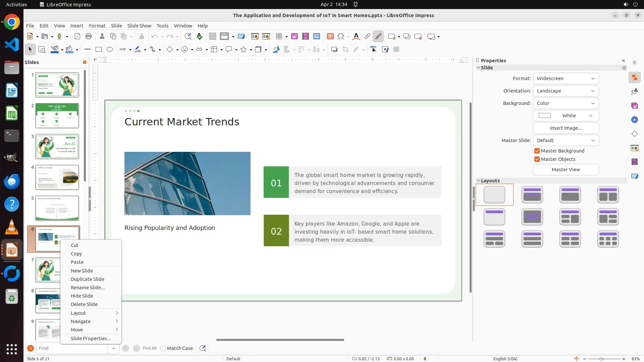The width and height of the screenshot is (644, 362).
Task: Select slide 3 thumbnail in Slides panel
Action: [x=57, y=146]
